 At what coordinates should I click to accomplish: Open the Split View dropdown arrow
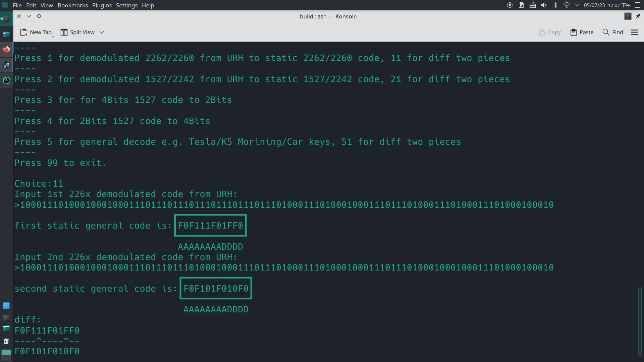(x=102, y=32)
